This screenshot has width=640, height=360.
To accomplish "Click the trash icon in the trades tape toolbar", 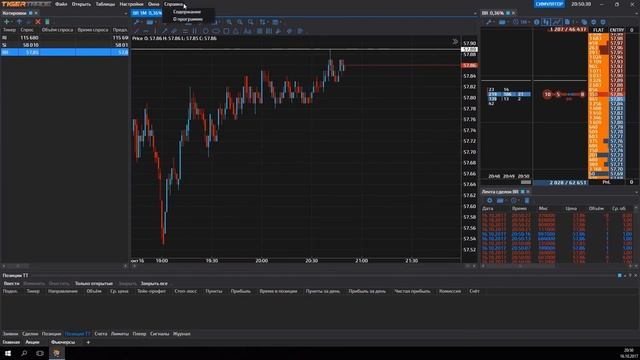I will click(x=527, y=200).
